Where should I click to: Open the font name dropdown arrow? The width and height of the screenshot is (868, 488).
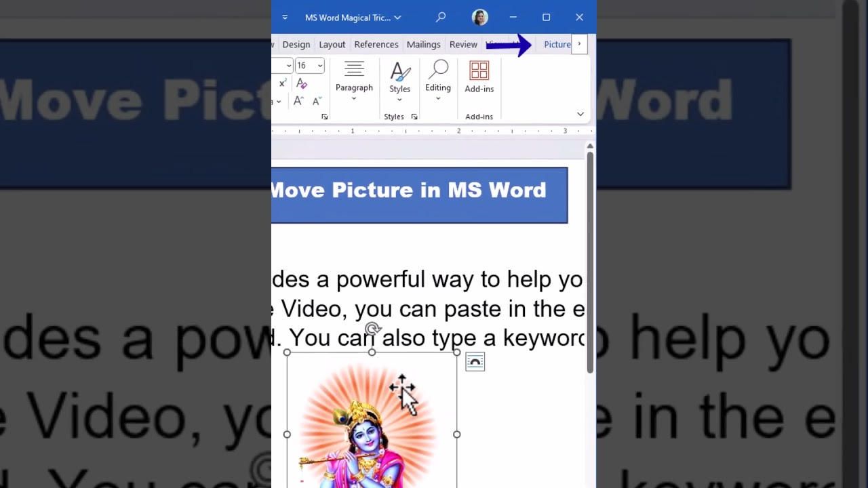pos(289,66)
